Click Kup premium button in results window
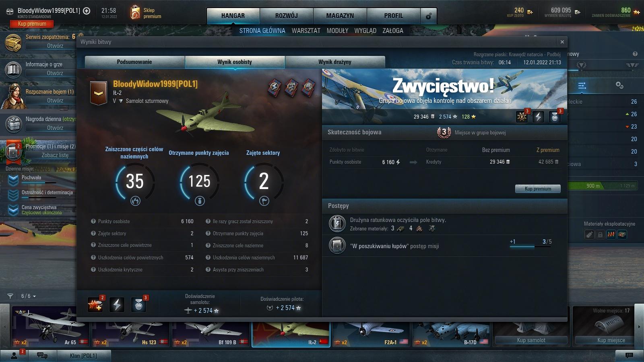The height and width of the screenshot is (362, 644). tap(538, 189)
